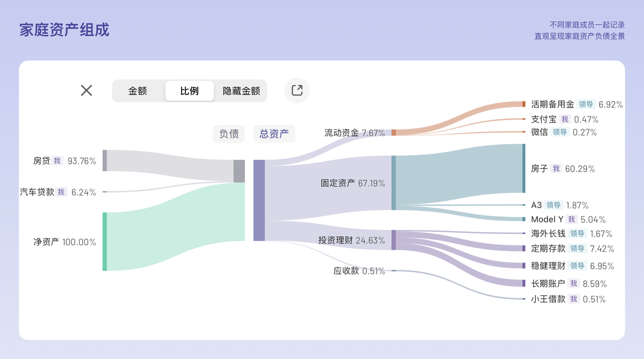Expand the 投资理财 category node
The image size is (644, 359).
click(x=393, y=240)
